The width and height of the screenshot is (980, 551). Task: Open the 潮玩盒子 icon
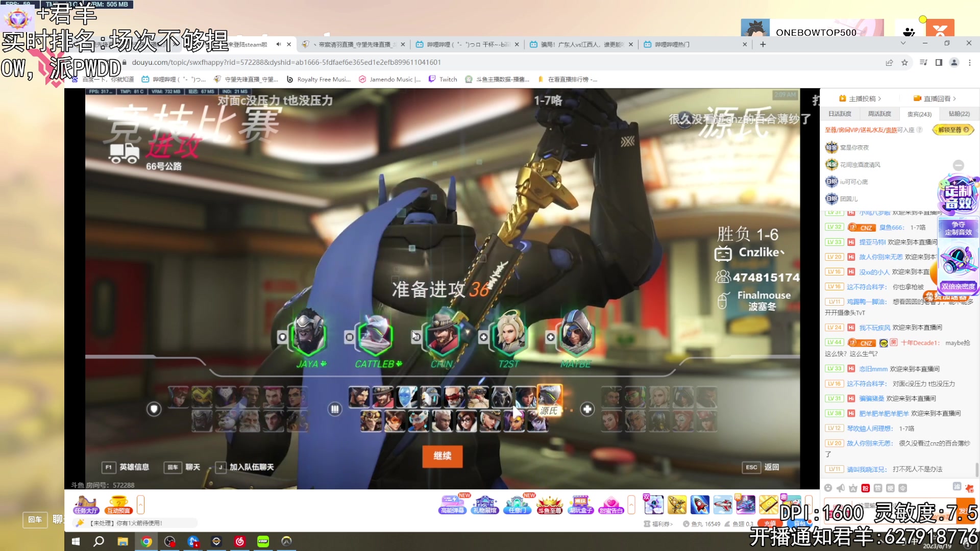pyautogui.click(x=581, y=505)
